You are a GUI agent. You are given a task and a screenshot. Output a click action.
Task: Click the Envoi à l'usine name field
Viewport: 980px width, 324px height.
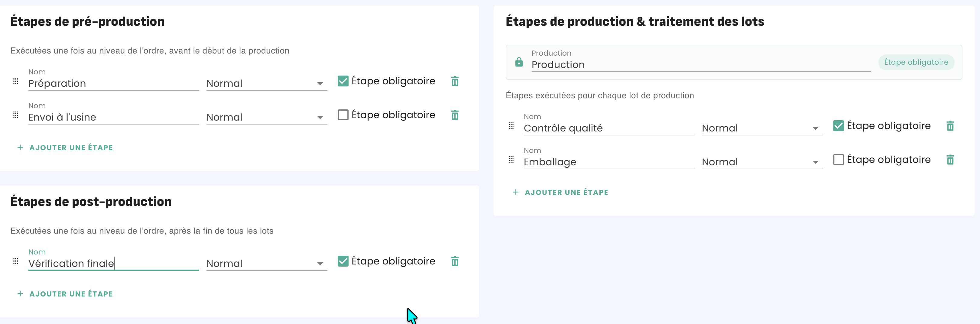point(113,118)
